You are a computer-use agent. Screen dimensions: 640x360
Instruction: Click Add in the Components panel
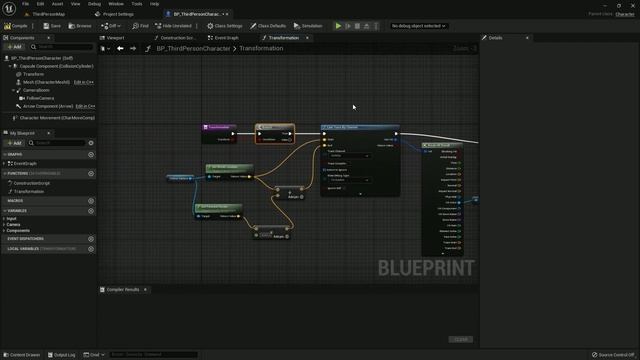14,47
